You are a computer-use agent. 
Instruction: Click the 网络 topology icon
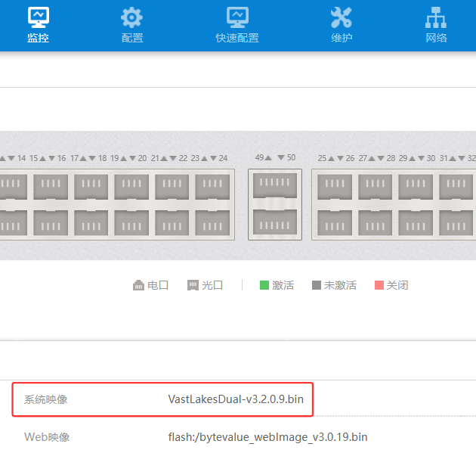[x=436, y=17]
